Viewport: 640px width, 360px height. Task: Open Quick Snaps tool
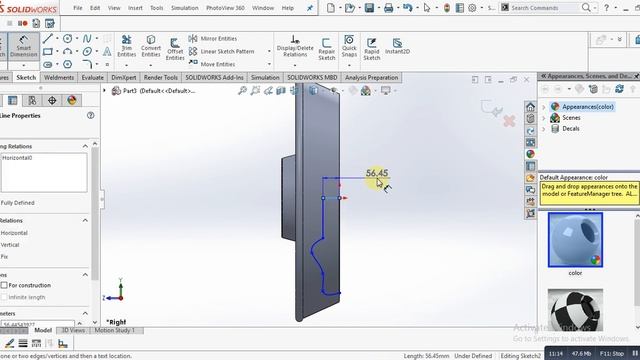[349, 46]
